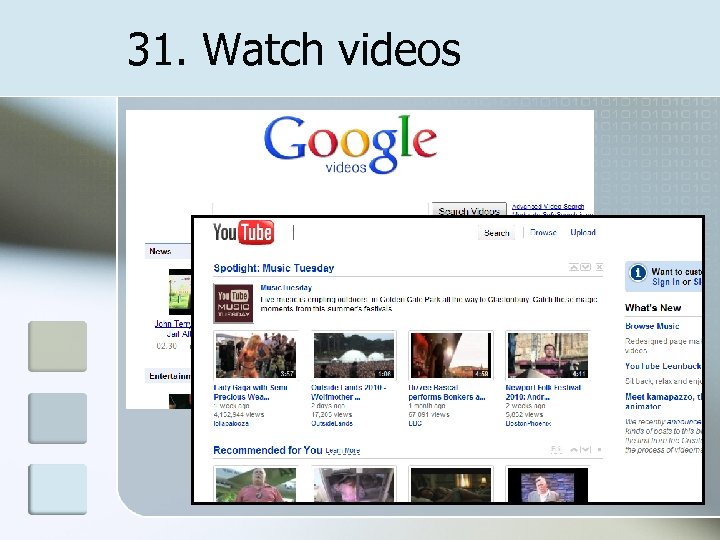
Task: Click the What's New heading
Action: click(x=652, y=308)
